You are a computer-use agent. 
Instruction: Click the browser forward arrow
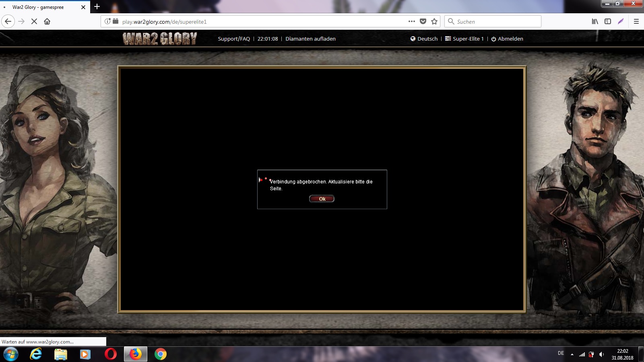pyautogui.click(x=22, y=21)
